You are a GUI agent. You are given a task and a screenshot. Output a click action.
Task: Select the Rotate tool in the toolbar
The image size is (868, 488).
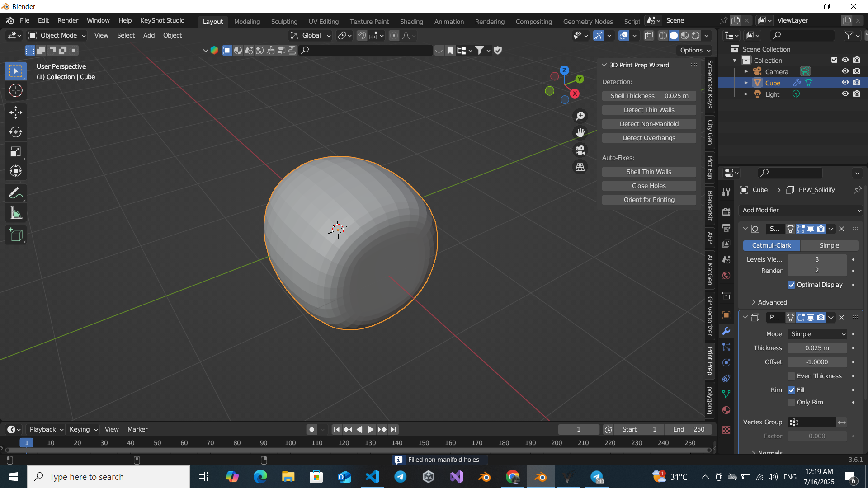[16, 132]
